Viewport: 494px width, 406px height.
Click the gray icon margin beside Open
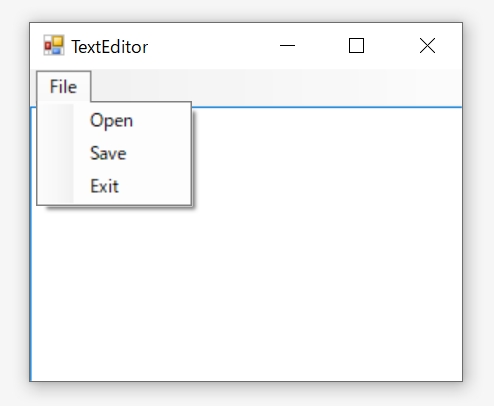[x=56, y=120]
